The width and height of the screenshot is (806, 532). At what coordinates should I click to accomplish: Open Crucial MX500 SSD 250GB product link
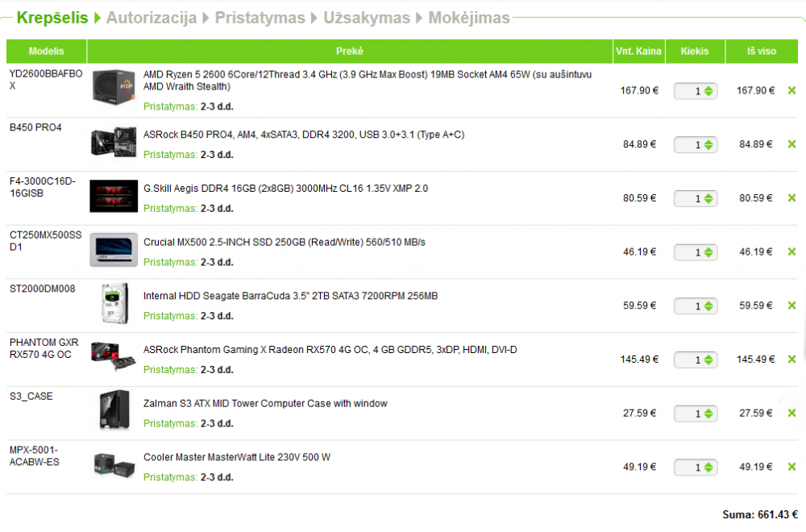coord(285,242)
